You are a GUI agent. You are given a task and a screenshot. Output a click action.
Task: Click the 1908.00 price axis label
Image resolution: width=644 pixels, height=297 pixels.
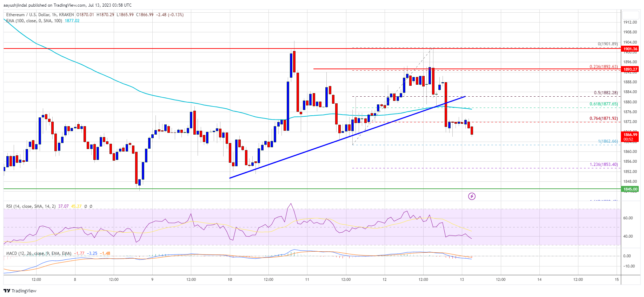(x=630, y=32)
